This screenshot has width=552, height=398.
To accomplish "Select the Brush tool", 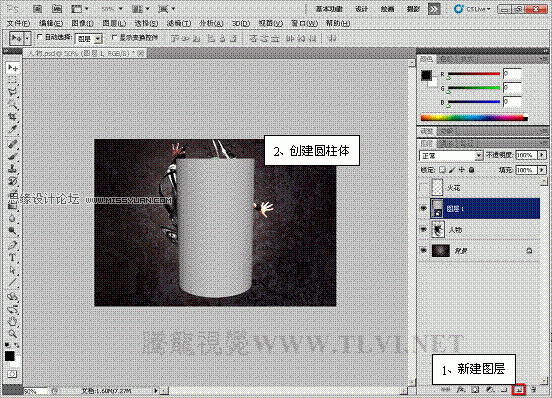I will click(13, 156).
